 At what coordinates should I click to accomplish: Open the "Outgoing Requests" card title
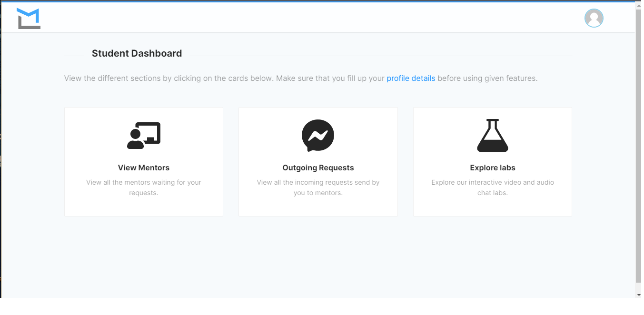318,168
